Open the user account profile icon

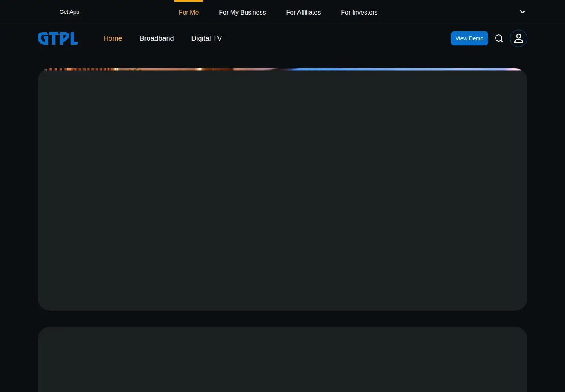tap(519, 38)
